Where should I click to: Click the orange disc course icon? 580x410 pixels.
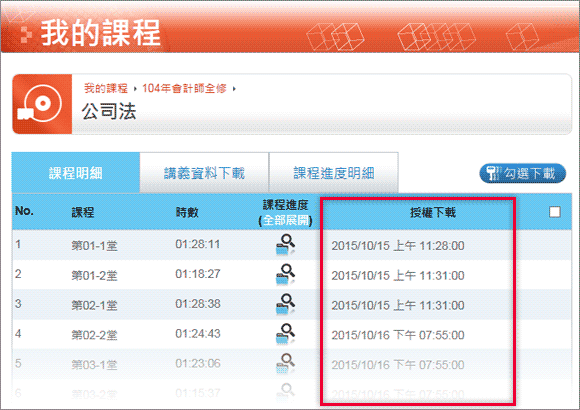42,104
